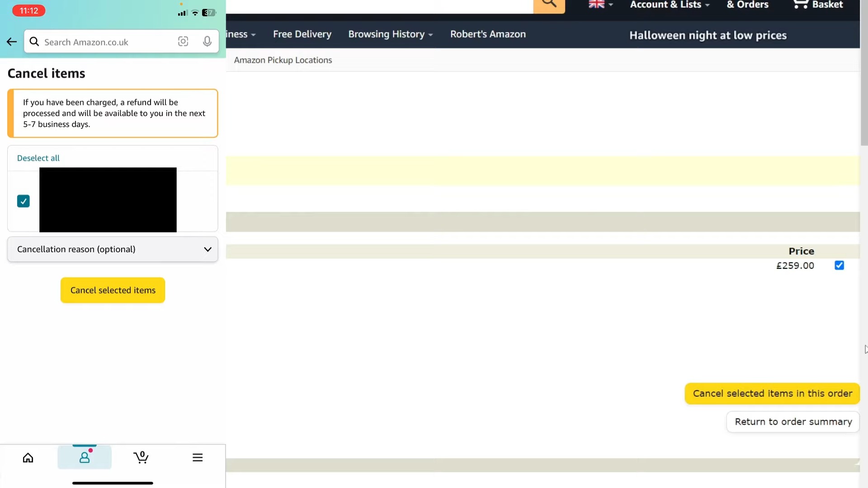The height and width of the screenshot is (488, 868).
Task: Expand Cancellation reason dropdown
Action: click(113, 249)
